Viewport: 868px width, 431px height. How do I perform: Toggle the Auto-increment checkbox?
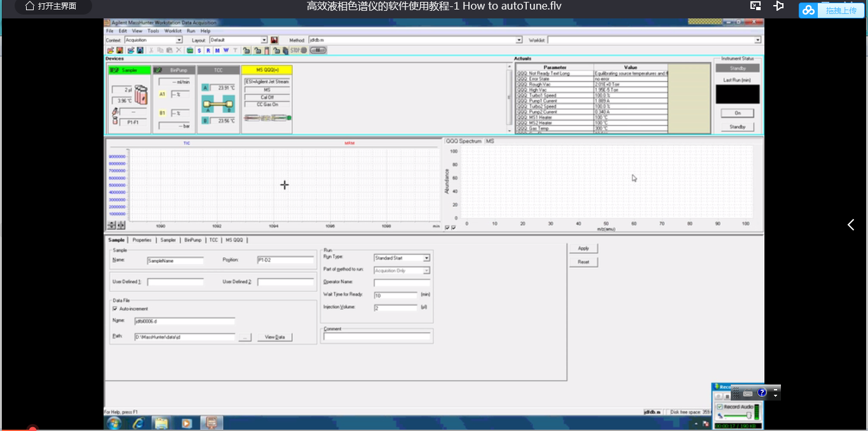pos(114,308)
